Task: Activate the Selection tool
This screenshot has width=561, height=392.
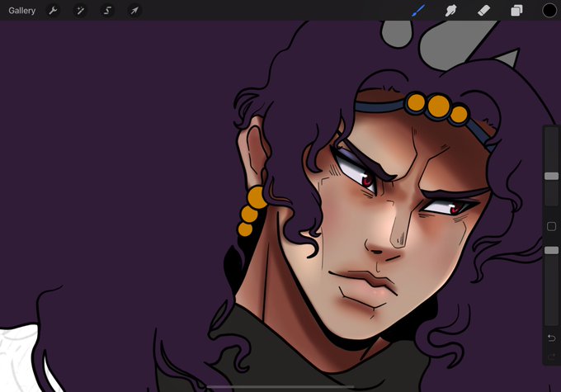Action: point(107,11)
